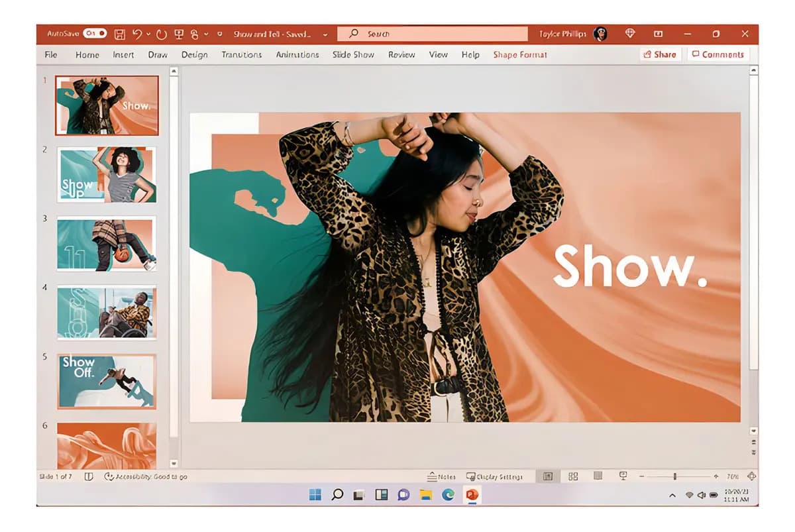This screenshot has height=532, width=795.
Task: Click the zoom percentage value
Action: pos(733,476)
